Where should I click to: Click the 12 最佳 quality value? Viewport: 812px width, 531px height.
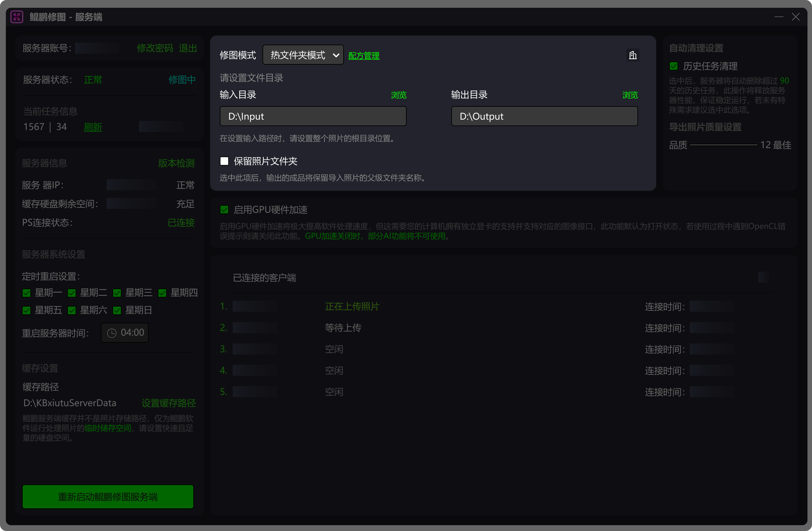click(x=775, y=145)
